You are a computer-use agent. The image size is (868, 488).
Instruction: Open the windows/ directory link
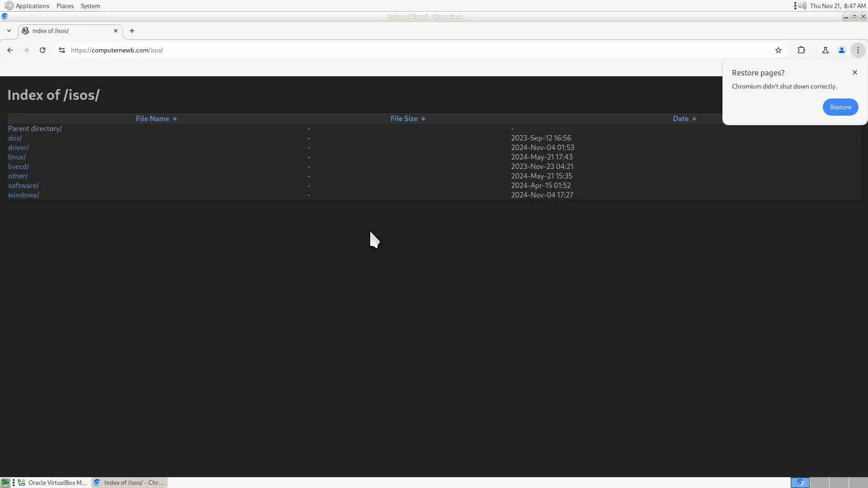click(x=24, y=195)
